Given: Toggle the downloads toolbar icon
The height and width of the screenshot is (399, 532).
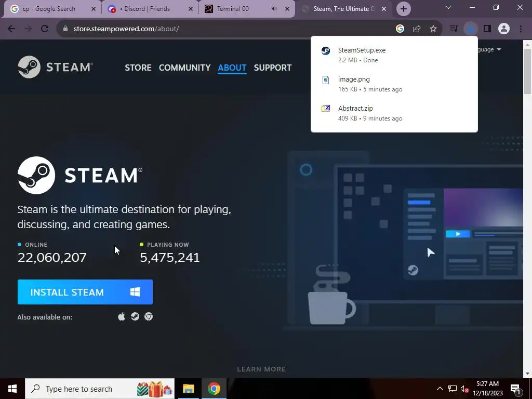Looking at the screenshot, I should (470, 29).
